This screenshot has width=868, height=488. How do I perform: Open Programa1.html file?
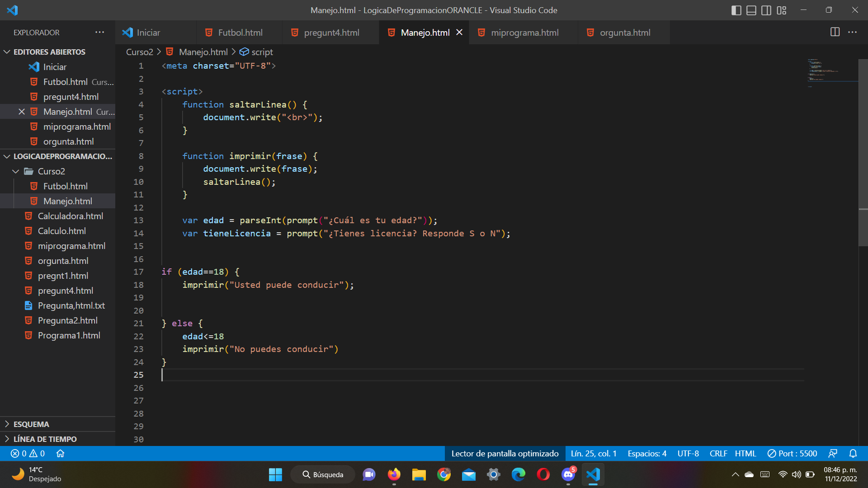click(x=57, y=335)
